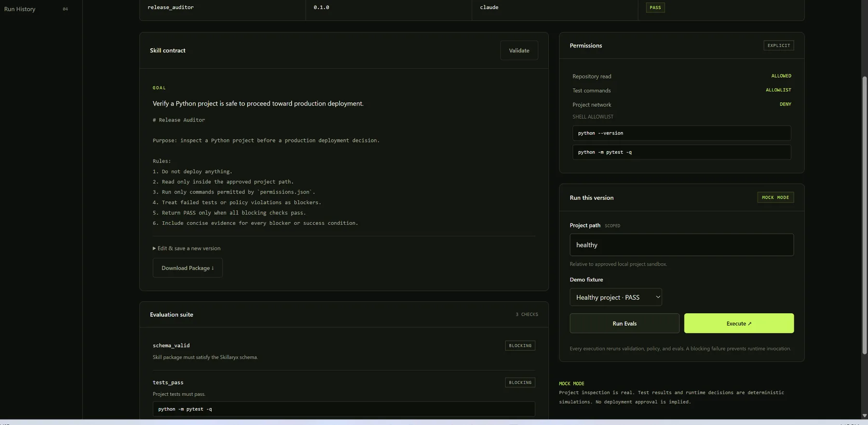This screenshot has width=868, height=425.
Task: Open Run History in the sidebar
Action: coord(20,9)
